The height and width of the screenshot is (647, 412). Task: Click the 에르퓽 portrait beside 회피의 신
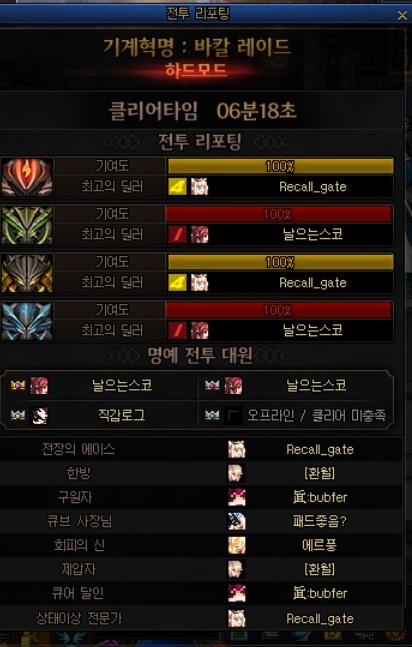237,545
